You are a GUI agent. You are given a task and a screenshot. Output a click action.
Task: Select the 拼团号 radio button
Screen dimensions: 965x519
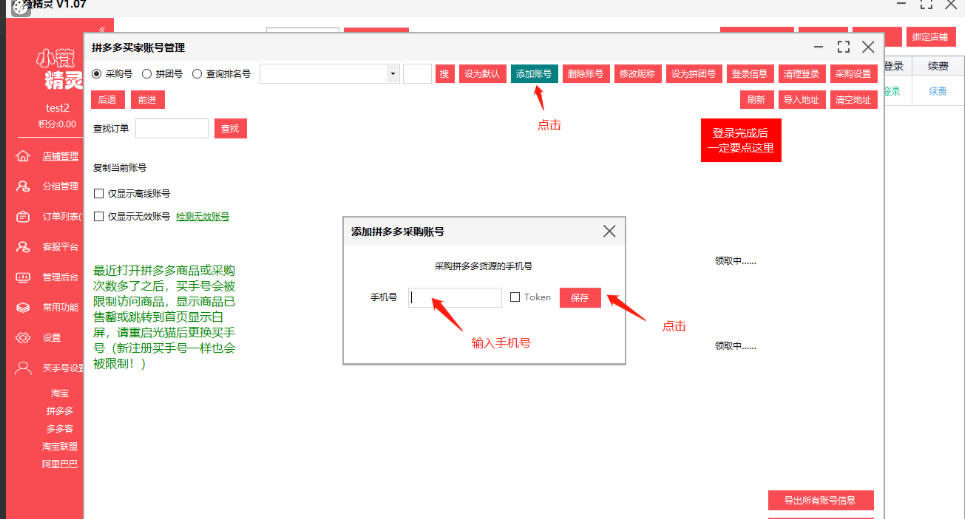(147, 74)
